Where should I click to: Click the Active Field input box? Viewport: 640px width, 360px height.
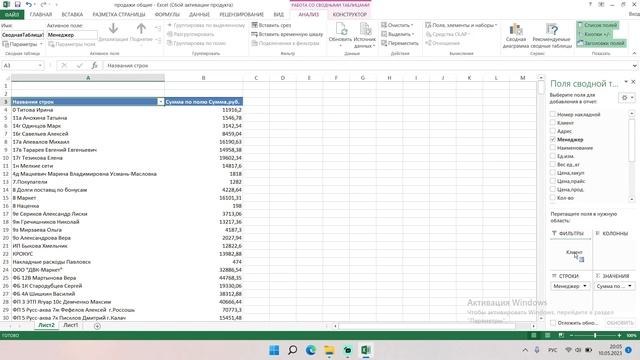click(x=72, y=35)
